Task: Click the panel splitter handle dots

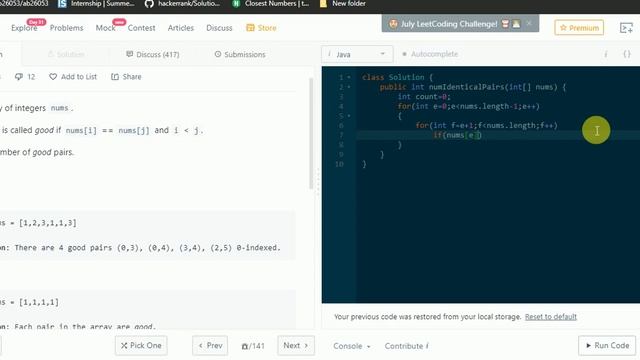Action: [x=318, y=182]
